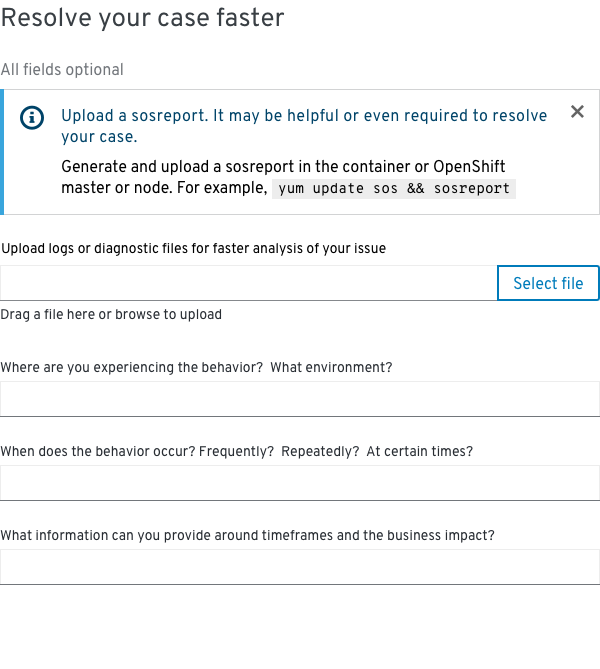
Task: Click the word 'OpenShift' in the alert
Action: click(x=469, y=166)
